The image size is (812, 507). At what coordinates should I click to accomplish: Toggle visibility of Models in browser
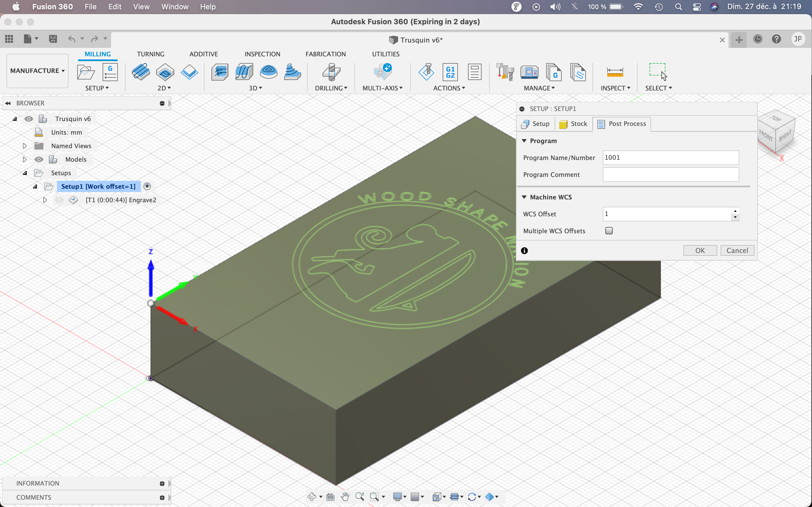coord(39,159)
